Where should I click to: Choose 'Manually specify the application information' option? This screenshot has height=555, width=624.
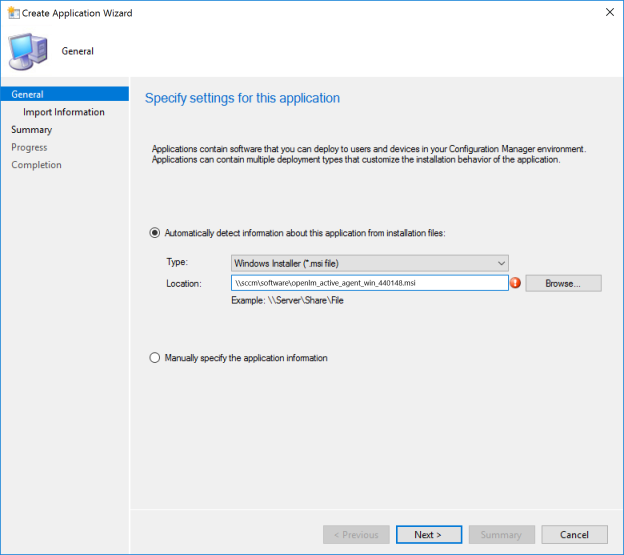click(x=154, y=358)
